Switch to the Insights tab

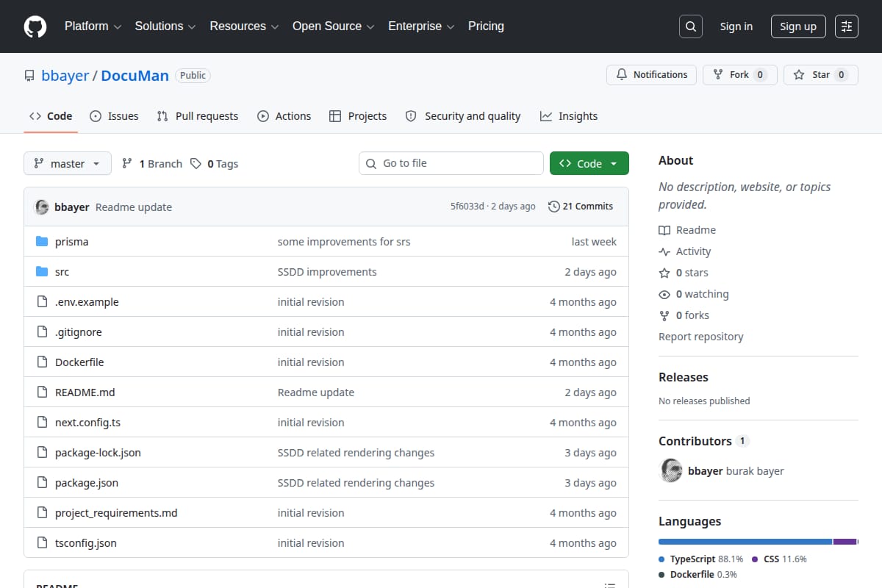[569, 116]
